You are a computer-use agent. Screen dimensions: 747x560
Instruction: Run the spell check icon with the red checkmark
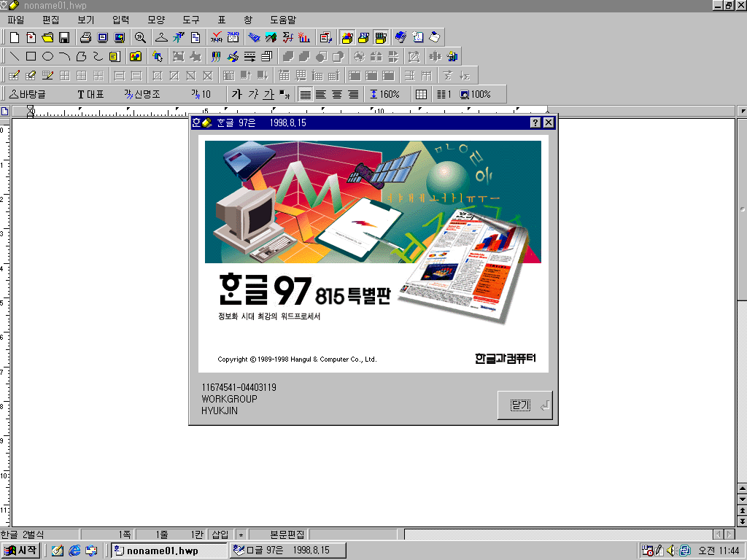pos(217,38)
